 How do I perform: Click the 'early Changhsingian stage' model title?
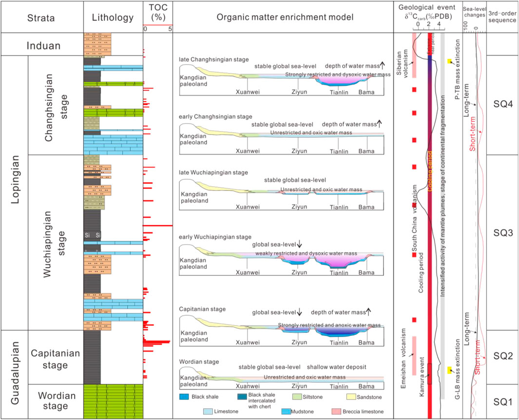(x=215, y=117)
